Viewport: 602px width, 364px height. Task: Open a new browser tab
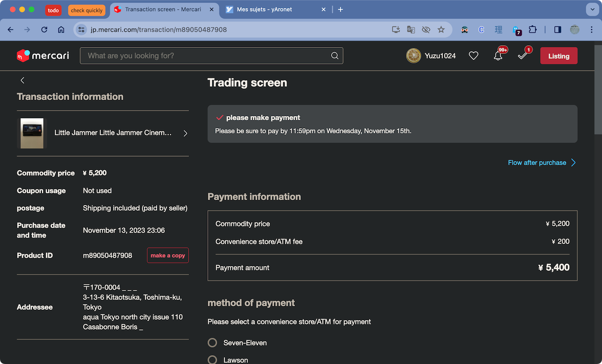click(341, 9)
